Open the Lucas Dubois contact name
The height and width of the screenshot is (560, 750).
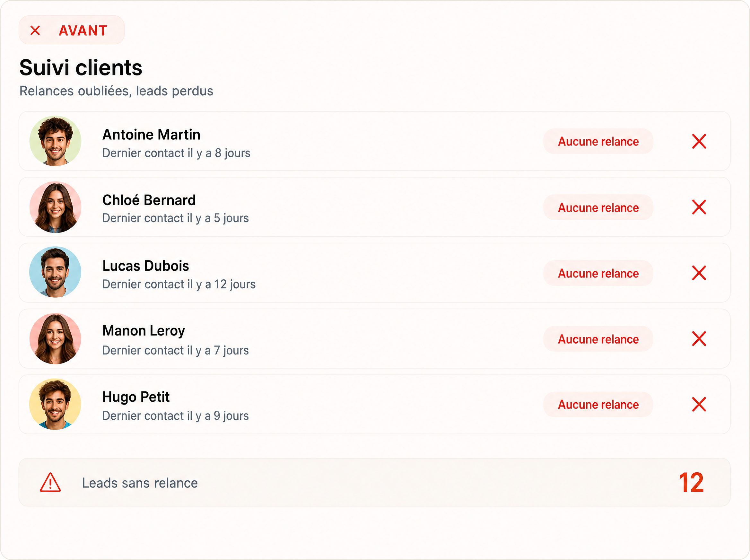point(146,266)
